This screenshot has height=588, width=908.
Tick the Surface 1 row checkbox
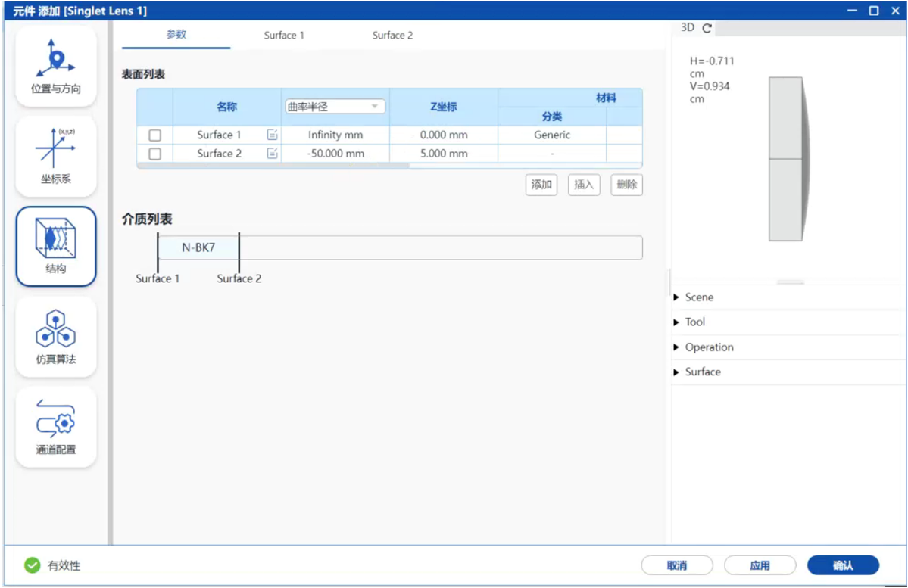pyautogui.click(x=155, y=135)
